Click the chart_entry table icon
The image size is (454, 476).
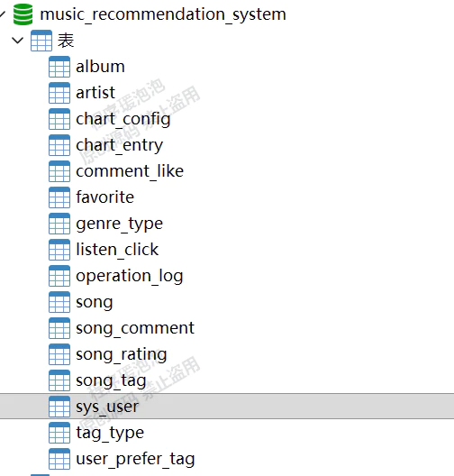59,145
